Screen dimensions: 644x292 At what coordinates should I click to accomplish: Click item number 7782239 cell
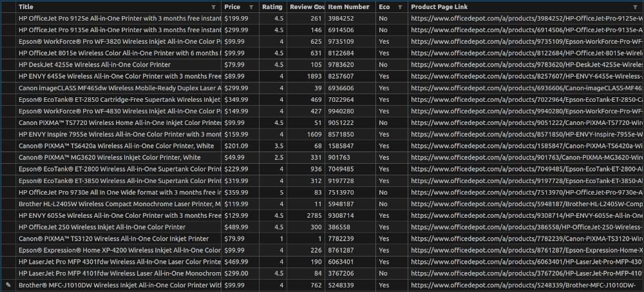coord(350,238)
